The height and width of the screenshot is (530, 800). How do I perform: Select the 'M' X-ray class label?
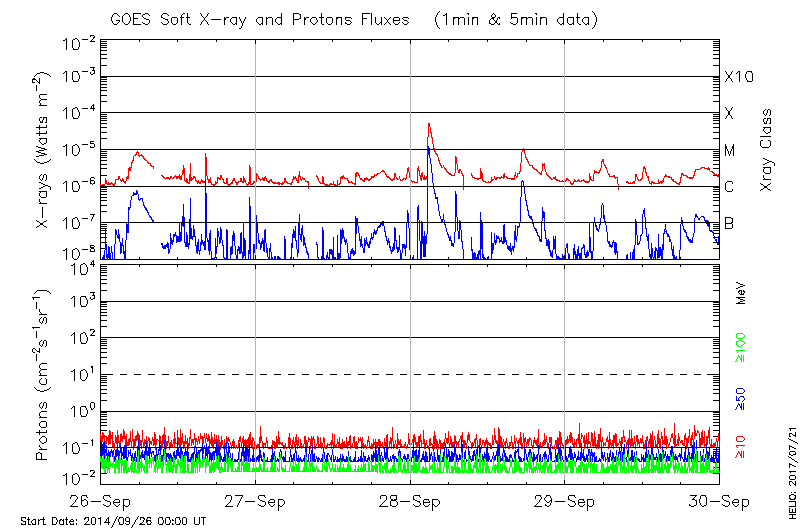730,150
